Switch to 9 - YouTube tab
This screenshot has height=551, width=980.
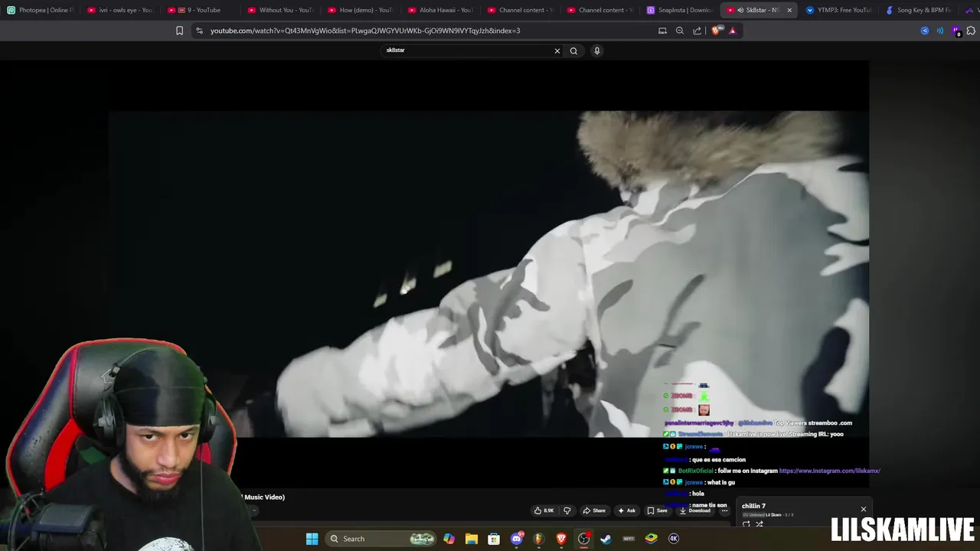(x=200, y=10)
